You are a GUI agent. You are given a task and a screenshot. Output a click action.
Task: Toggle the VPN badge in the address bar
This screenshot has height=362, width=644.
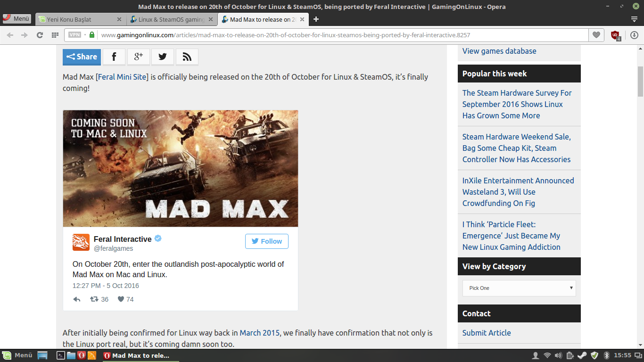click(74, 35)
